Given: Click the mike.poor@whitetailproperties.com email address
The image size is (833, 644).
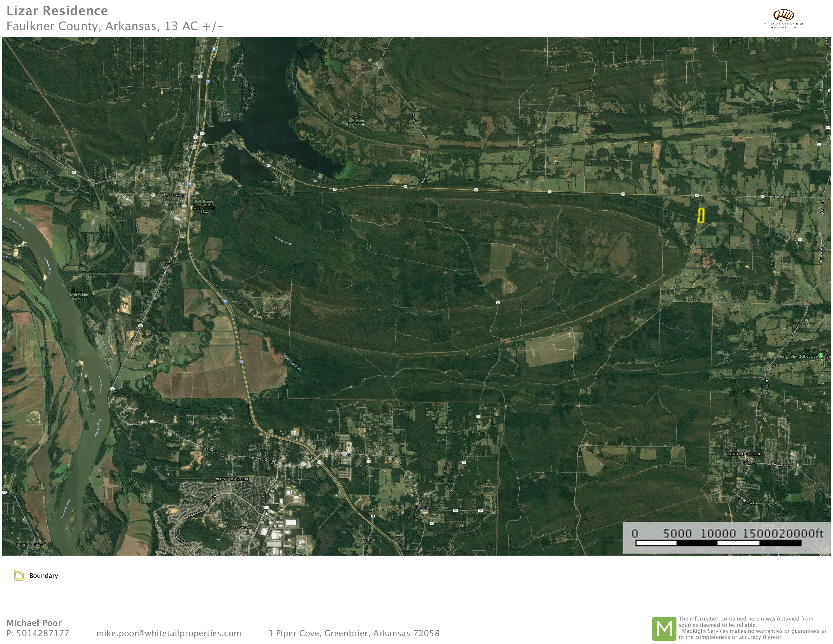Looking at the screenshot, I should 169,633.
